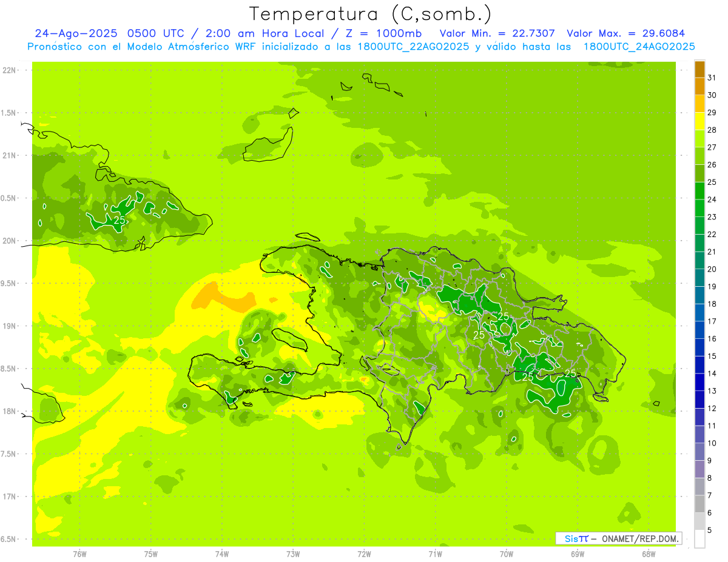Click the '76W' longitude axis label
This screenshot has height=562, width=728.
pyautogui.click(x=79, y=554)
